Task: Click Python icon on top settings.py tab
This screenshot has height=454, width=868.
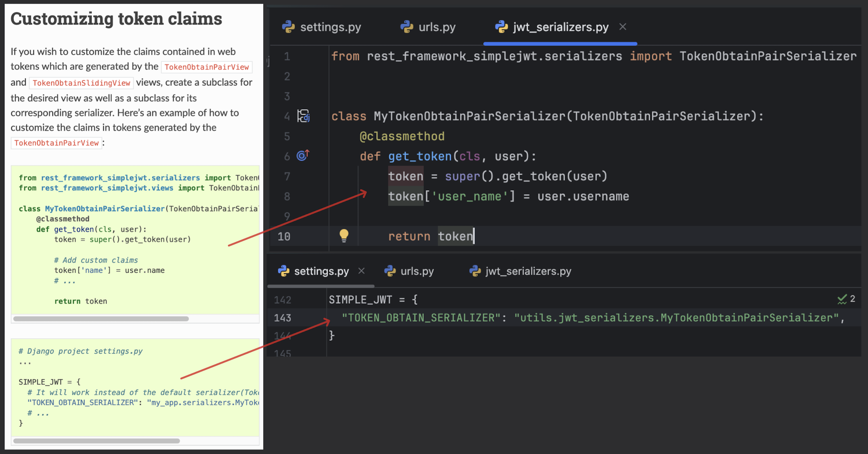Action: pyautogui.click(x=289, y=27)
